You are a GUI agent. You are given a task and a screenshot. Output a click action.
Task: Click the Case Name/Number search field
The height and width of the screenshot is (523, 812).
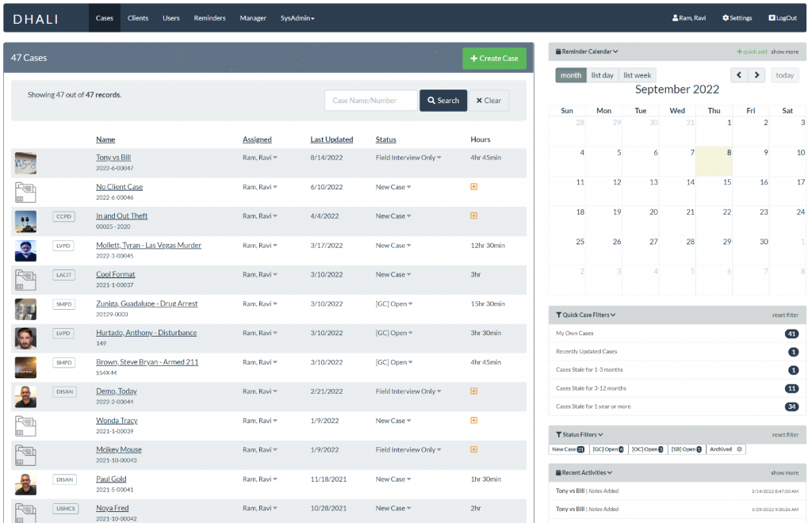point(370,101)
